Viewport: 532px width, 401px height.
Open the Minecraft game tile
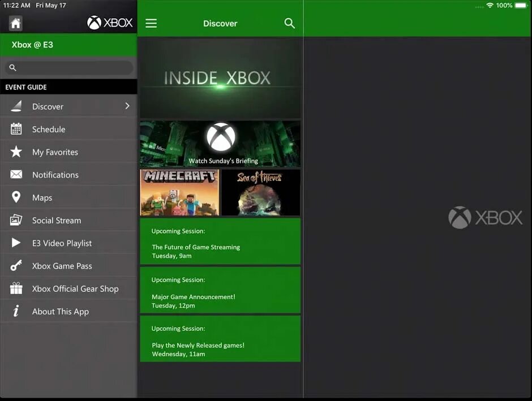click(179, 192)
